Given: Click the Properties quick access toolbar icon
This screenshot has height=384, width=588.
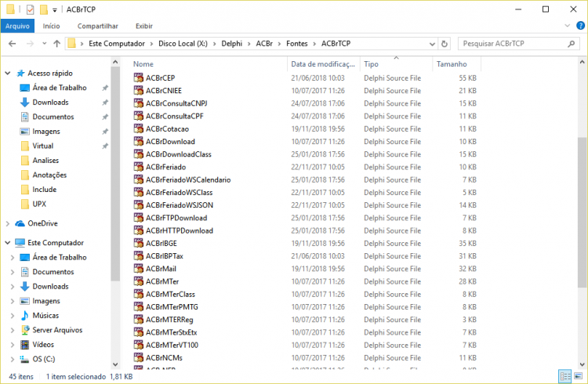Looking at the screenshot, I should tap(30, 9).
